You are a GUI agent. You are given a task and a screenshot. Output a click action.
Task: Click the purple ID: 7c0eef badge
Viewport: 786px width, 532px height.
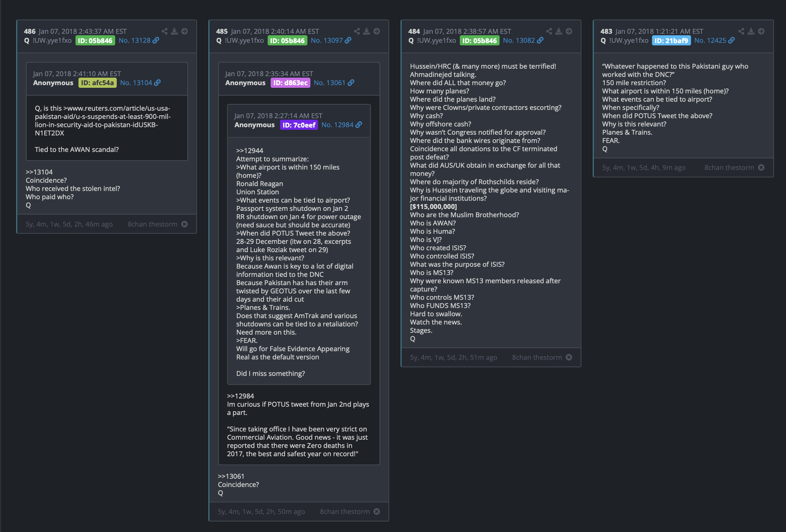coord(299,125)
